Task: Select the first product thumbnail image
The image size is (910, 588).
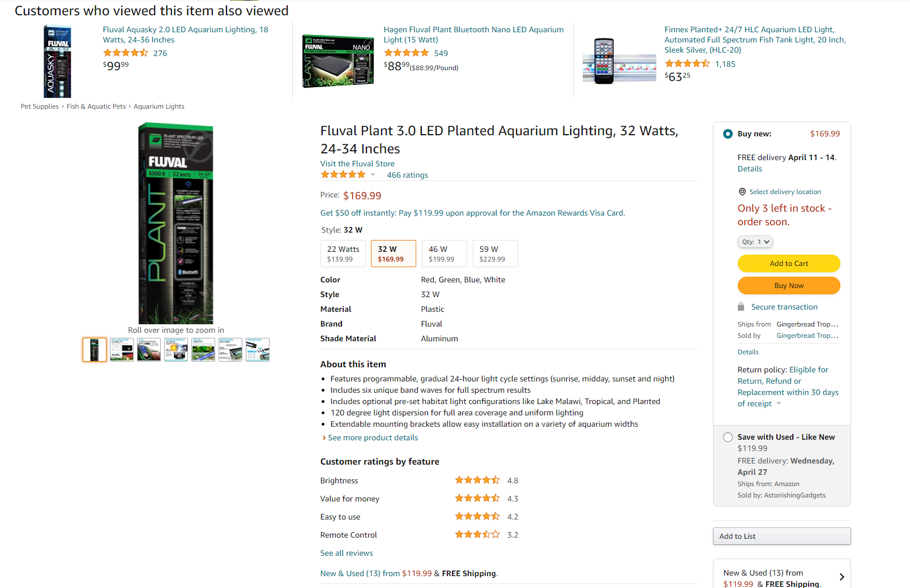Action: click(95, 350)
